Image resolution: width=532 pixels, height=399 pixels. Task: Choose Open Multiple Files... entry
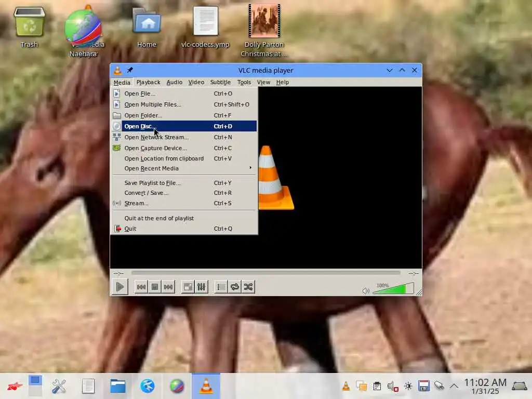click(184, 104)
